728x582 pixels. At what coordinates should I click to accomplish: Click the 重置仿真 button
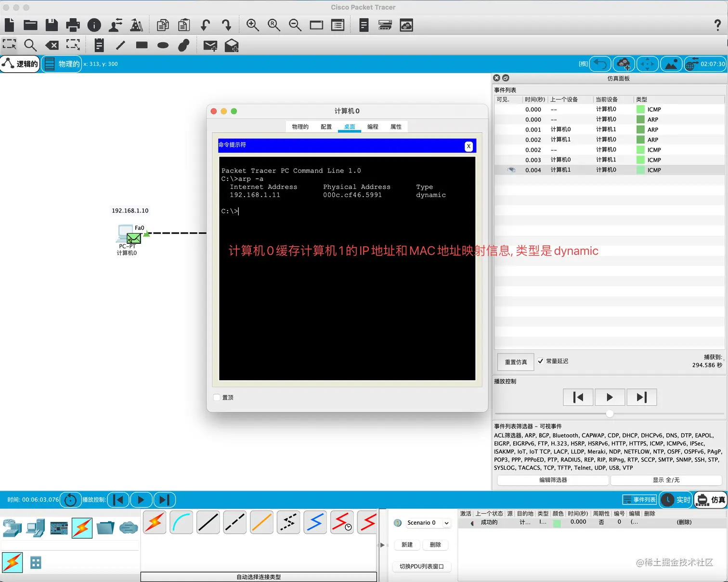[516, 362]
